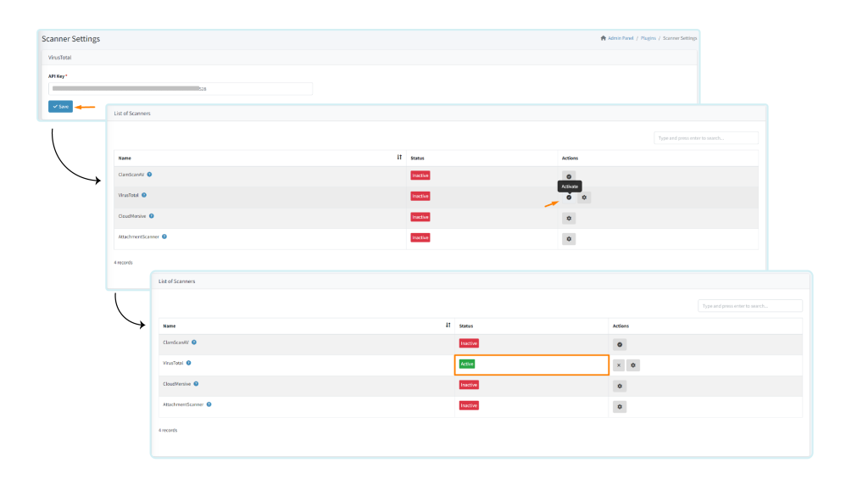
Task: Open VirusTotal gear settings beside the Activate tooltip
Action: click(x=584, y=198)
